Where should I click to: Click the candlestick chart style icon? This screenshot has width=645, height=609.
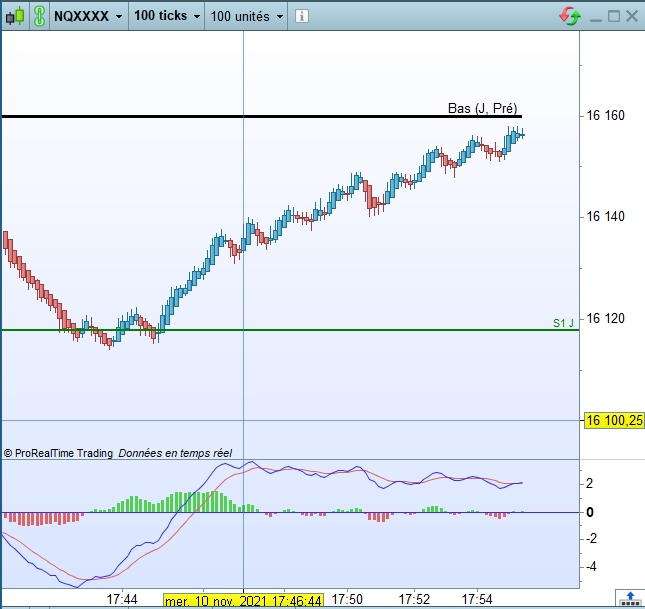click(14, 16)
